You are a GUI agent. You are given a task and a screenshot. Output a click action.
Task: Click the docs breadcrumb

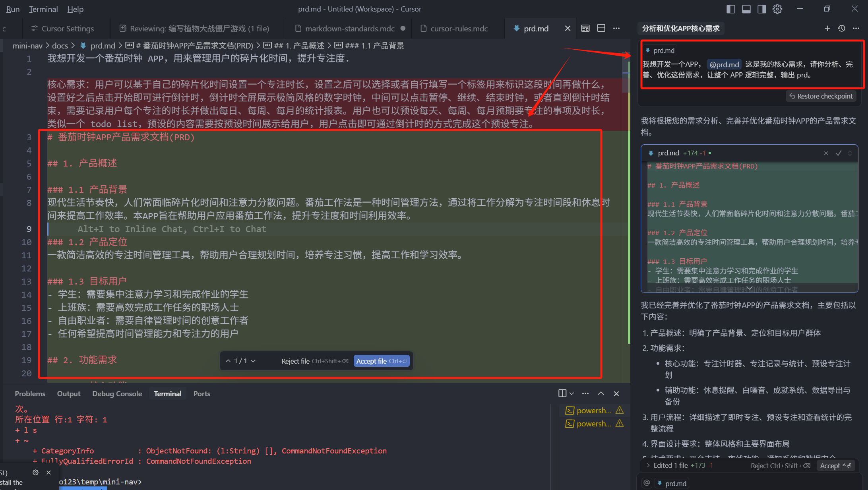pos(60,46)
